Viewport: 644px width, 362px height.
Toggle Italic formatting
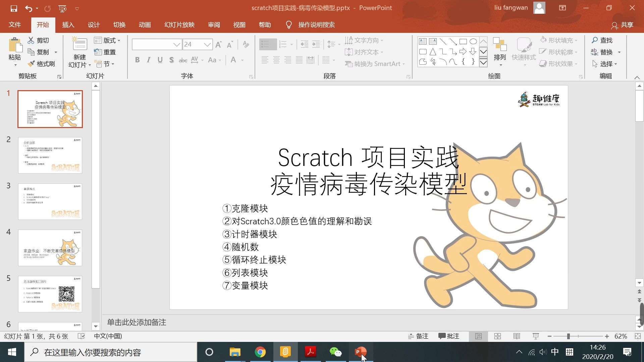149,60
